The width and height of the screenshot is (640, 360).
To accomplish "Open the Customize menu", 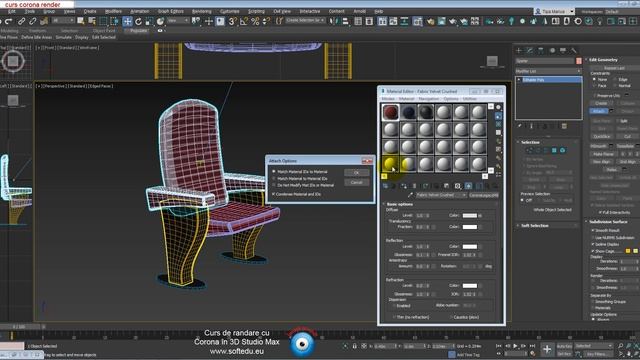I will tap(229, 11).
